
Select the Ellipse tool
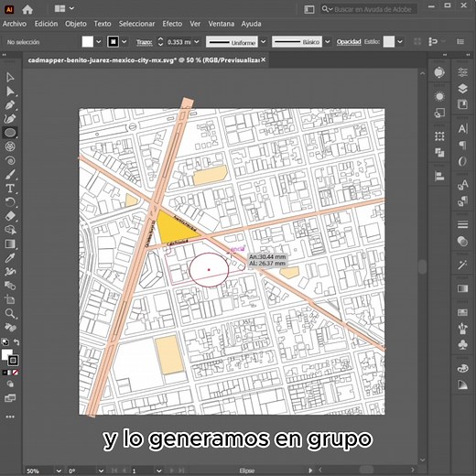click(10, 133)
